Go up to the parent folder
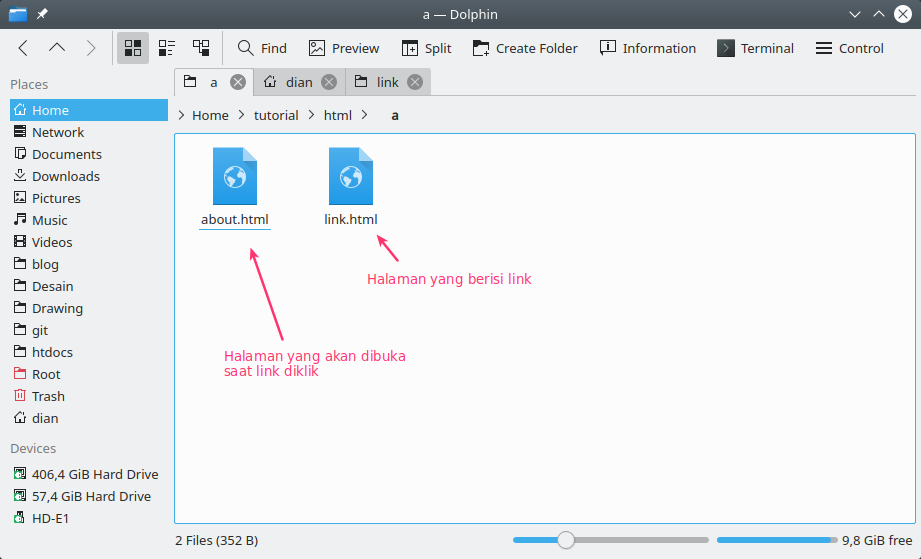Image resolution: width=921 pixels, height=559 pixels. tap(57, 48)
